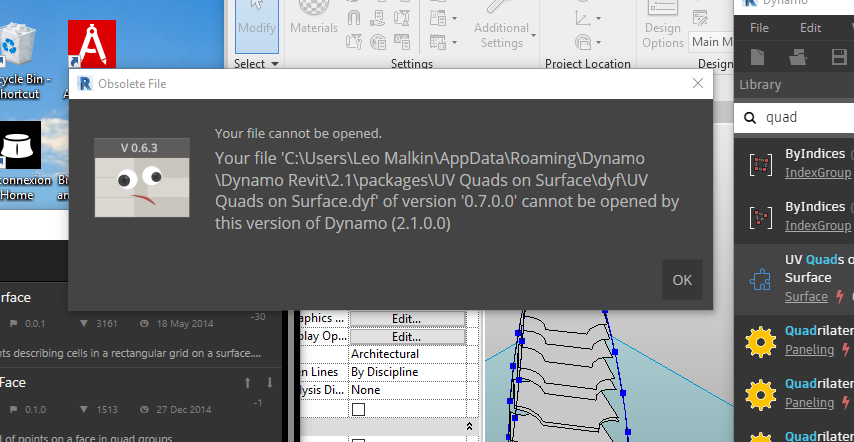Screen dimensions: 854x442
Task: Expand the Coordinates dropdown arrow
Action: click(598, 19)
